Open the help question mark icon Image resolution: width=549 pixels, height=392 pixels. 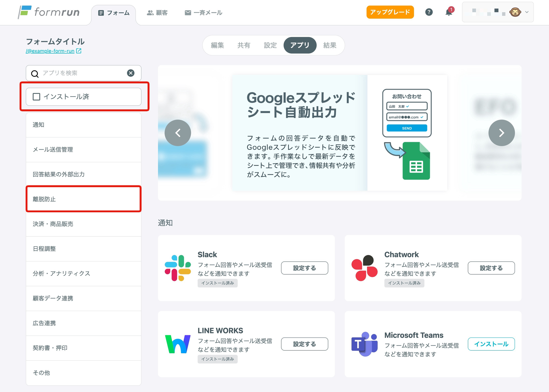coord(429,12)
